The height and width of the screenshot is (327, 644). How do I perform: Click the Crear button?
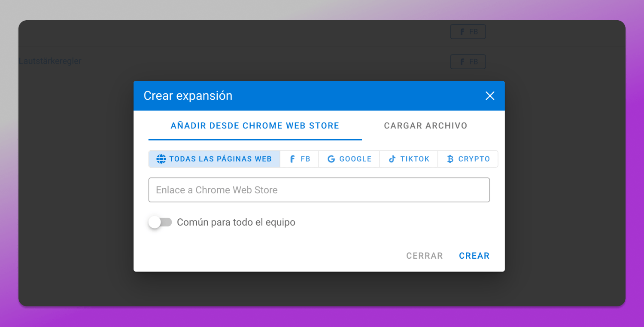tap(474, 256)
